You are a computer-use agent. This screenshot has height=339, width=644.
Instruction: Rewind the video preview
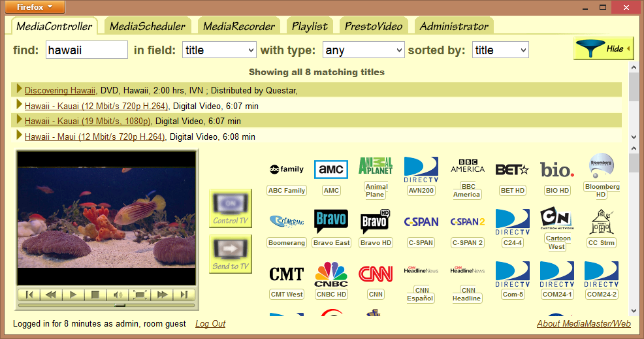[51, 295]
